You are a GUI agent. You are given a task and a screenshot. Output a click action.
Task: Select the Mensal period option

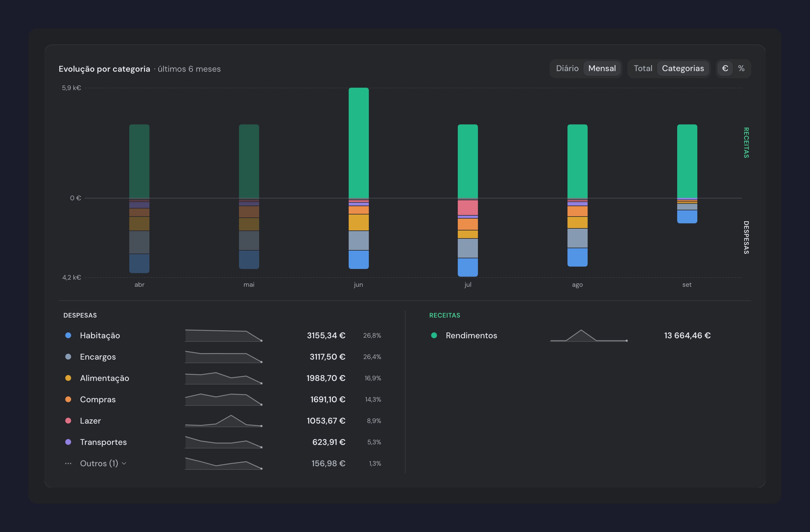(602, 68)
